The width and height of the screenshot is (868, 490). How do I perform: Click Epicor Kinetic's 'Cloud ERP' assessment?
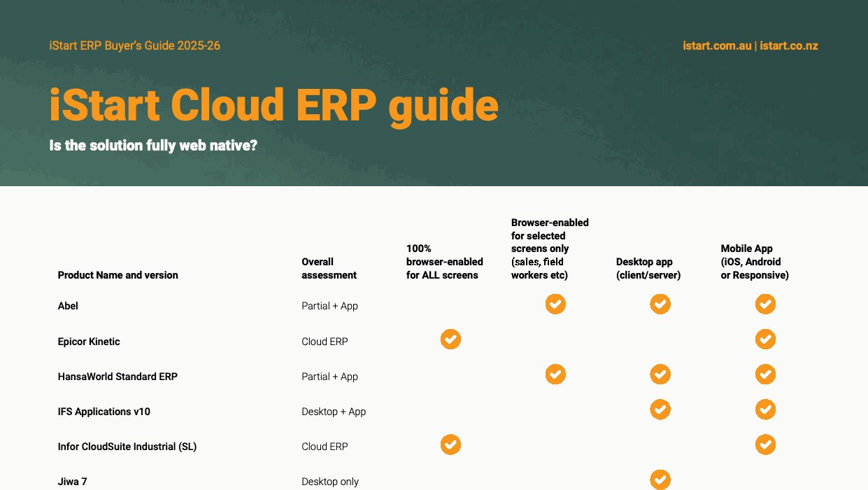[325, 342]
